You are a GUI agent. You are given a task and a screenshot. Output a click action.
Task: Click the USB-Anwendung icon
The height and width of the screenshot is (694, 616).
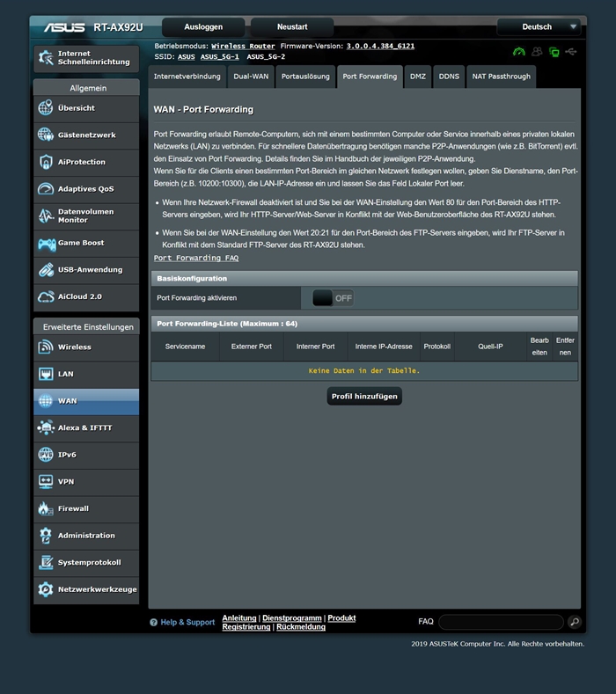(x=46, y=270)
